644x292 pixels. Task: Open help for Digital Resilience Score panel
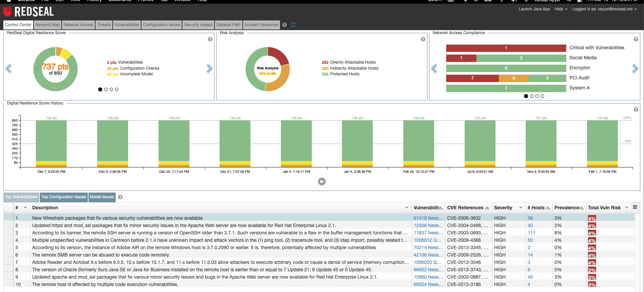(x=210, y=39)
